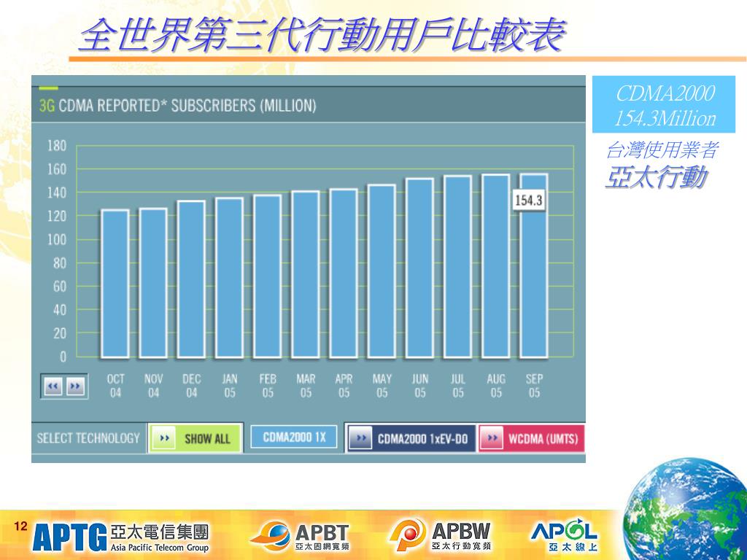Click the OCT 04 bar
This screenshot has height=560, width=747.
tap(115, 284)
